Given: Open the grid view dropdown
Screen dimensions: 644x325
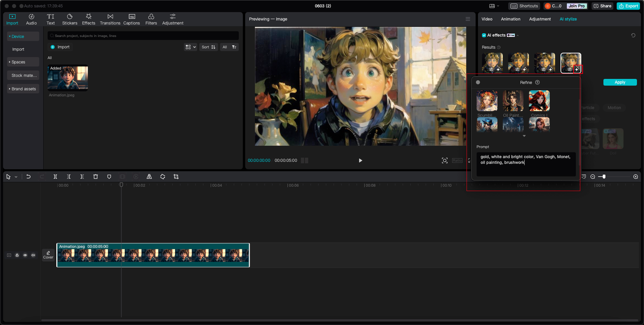Looking at the screenshot, I should 191,47.
